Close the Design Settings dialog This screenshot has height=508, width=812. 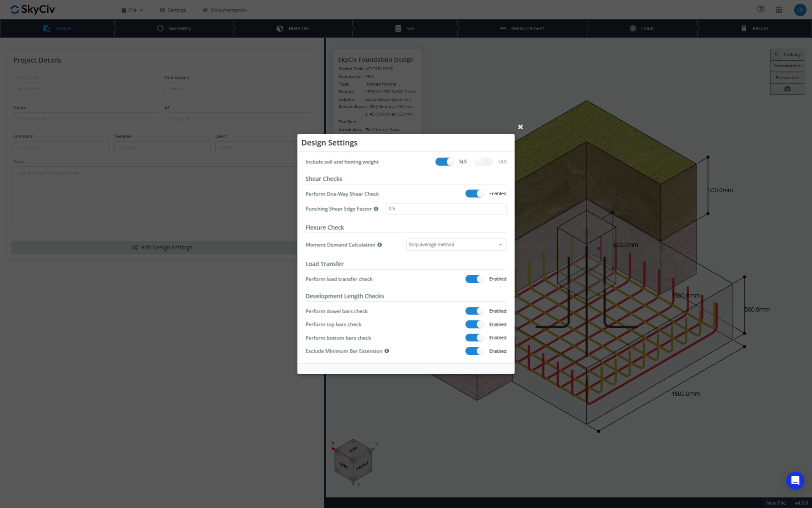(520, 127)
